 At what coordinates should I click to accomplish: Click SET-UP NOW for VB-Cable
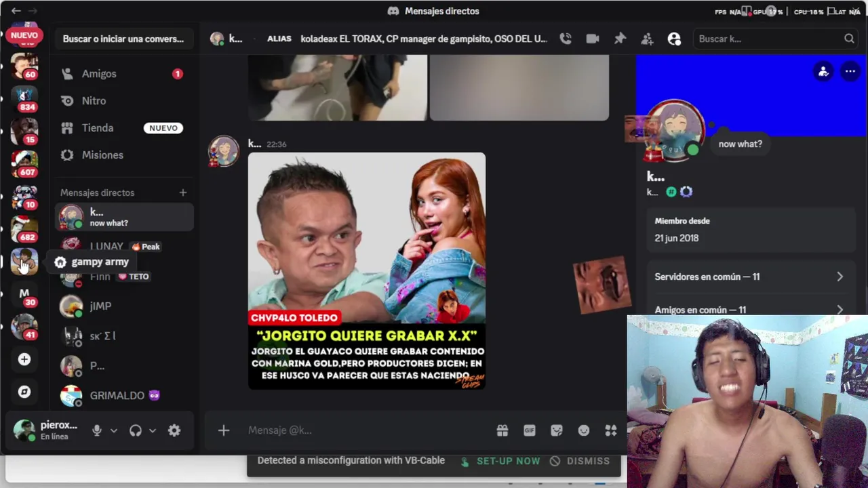coord(500,461)
